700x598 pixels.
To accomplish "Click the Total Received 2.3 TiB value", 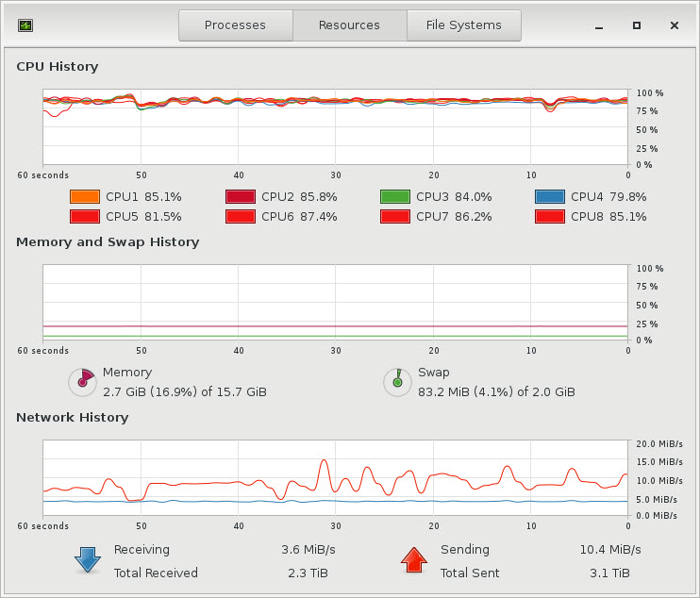I will pyautogui.click(x=308, y=573).
